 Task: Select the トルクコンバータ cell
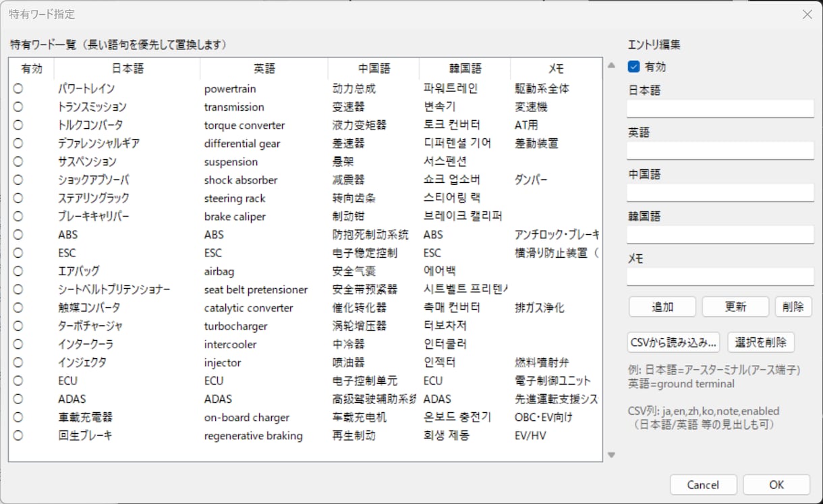click(x=90, y=125)
